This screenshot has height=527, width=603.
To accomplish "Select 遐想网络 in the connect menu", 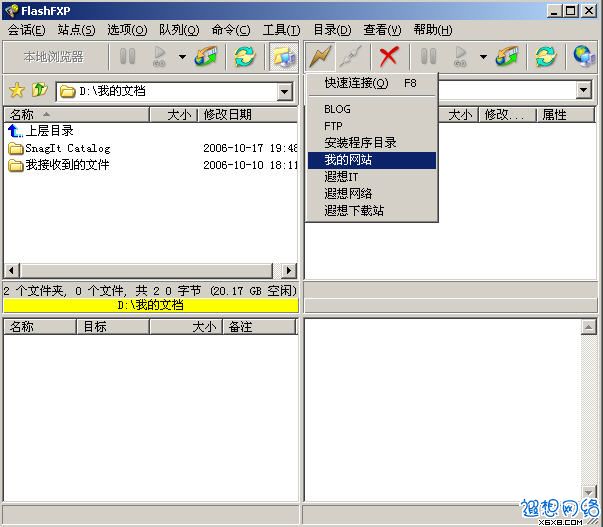I will [x=372, y=193].
